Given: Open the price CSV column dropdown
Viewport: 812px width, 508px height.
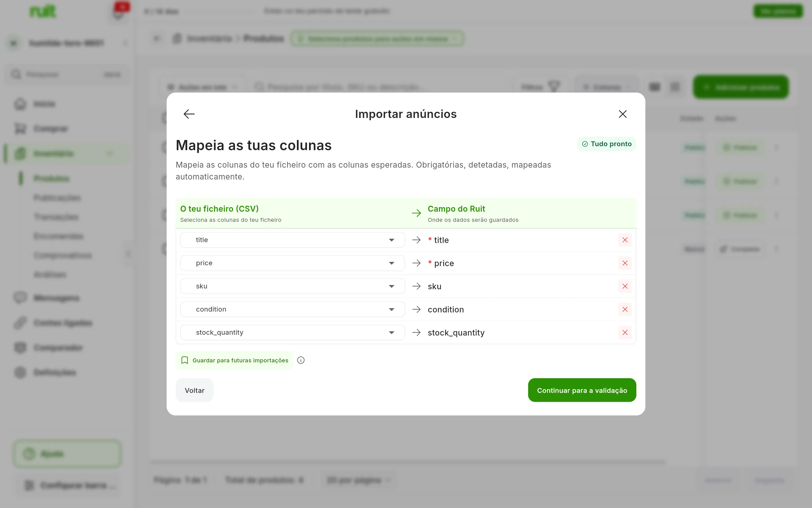Looking at the screenshot, I should 292,263.
